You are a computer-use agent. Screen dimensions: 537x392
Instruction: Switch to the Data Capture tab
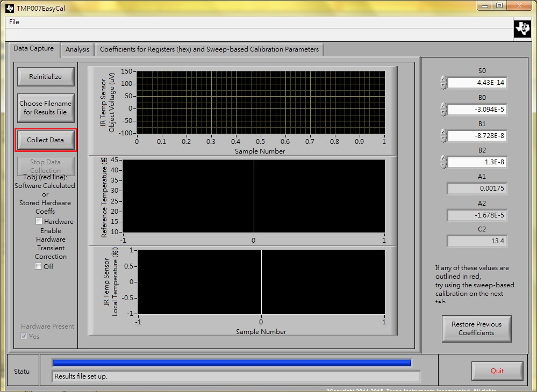[33, 48]
